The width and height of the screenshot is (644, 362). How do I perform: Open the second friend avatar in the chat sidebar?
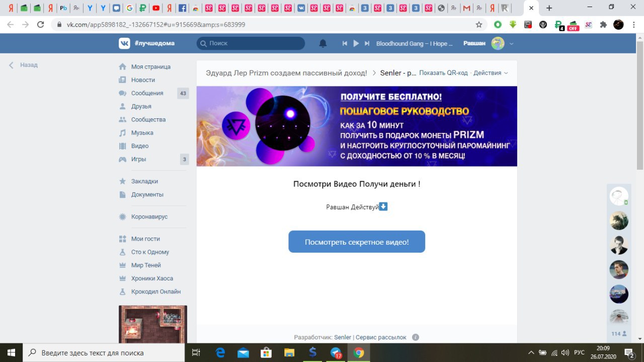point(619,221)
